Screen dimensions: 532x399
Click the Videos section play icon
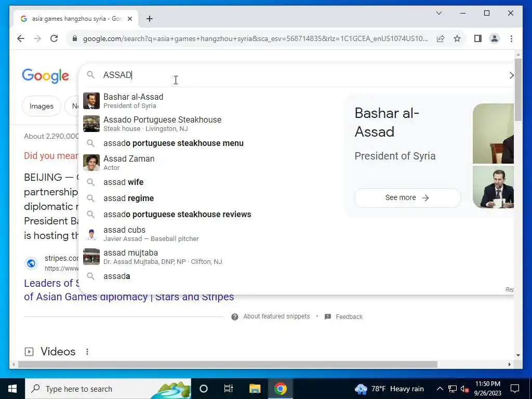tap(29, 352)
